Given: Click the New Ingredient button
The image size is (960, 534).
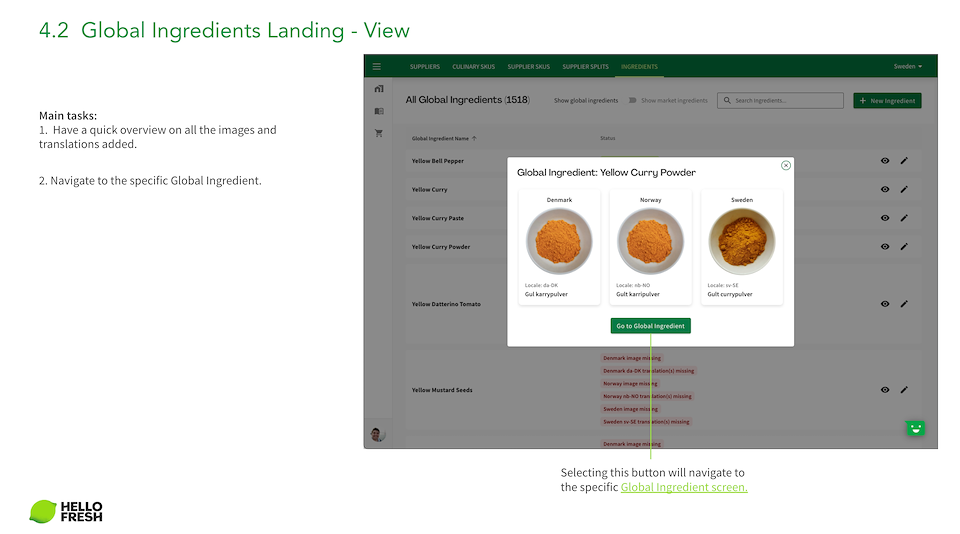Looking at the screenshot, I should coord(887,101).
